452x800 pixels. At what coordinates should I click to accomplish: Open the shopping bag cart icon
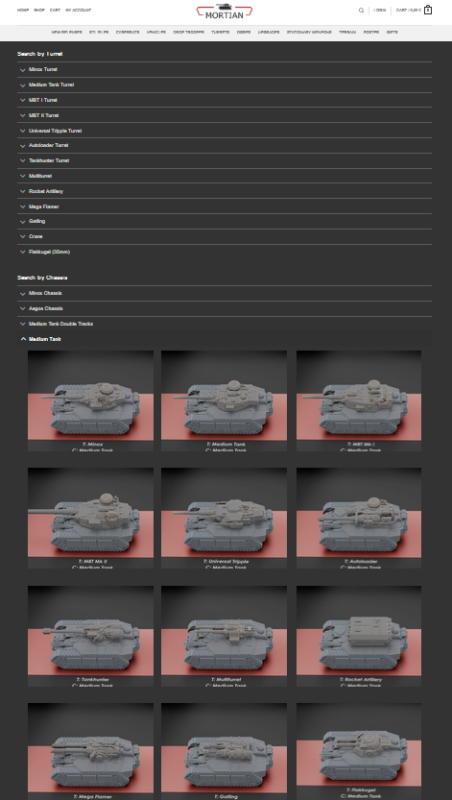[x=428, y=10]
